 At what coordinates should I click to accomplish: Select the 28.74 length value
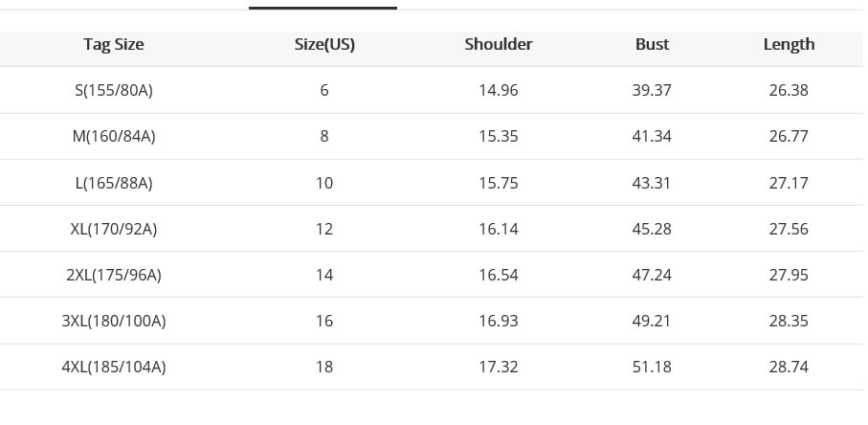click(789, 367)
